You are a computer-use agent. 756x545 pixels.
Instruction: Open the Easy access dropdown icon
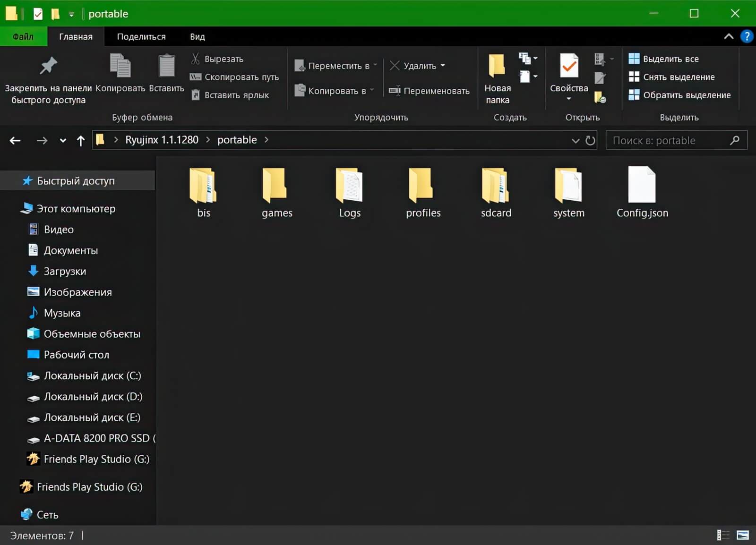528,77
